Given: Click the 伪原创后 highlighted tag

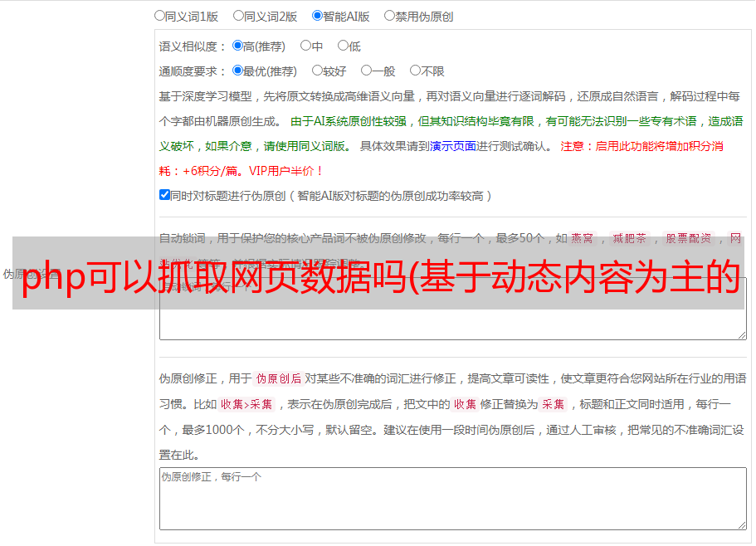Looking at the screenshot, I should point(279,378).
